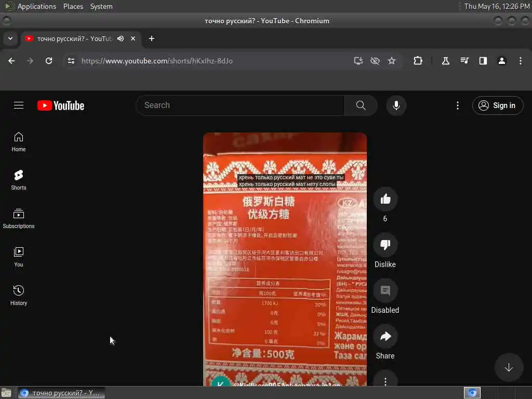The image size is (532, 399).
Task: Share this Short
Action: pos(385,336)
